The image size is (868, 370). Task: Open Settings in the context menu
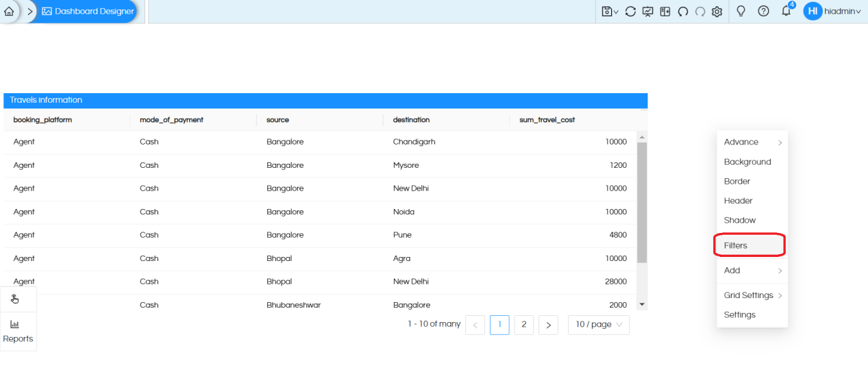pyautogui.click(x=752, y=315)
